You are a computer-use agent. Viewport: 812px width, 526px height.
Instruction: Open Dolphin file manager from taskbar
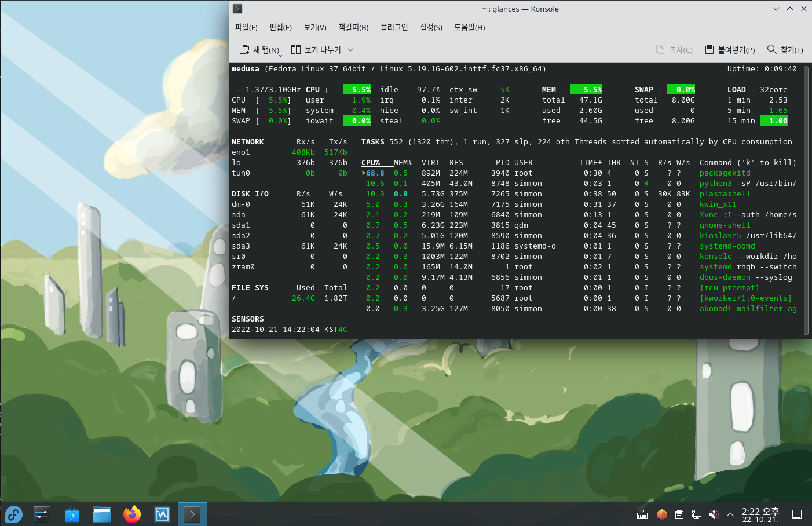click(x=102, y=514)
